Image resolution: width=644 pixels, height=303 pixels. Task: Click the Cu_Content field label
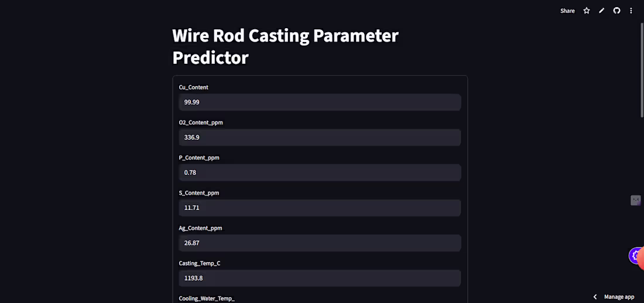pyautogui.click(x=193, y=87)
